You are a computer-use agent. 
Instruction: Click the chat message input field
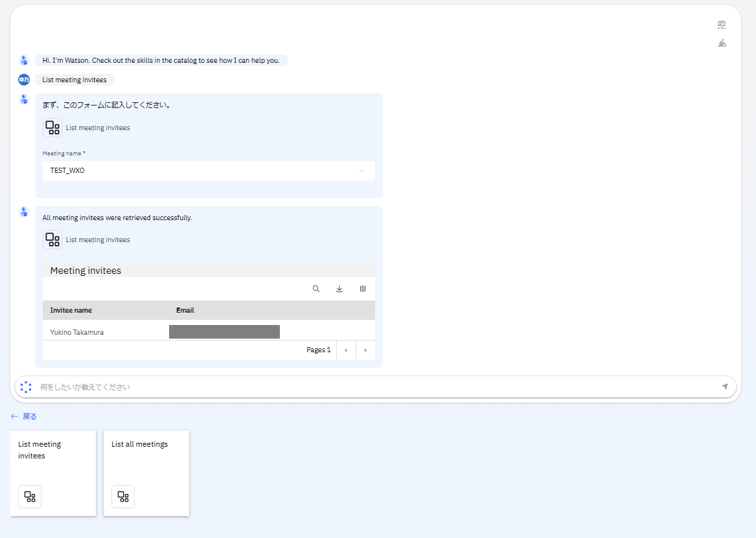click(376, 387)
